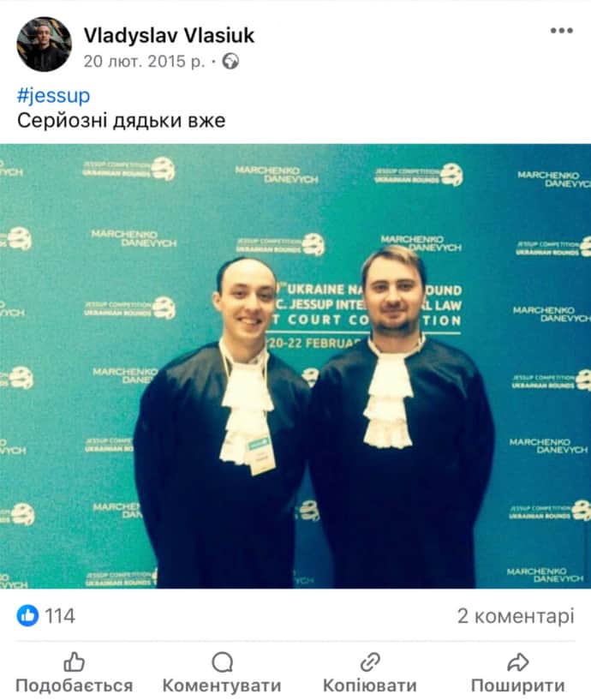
Task: Tap the thumbs-up Подобається icon
Action: (75, 661)
